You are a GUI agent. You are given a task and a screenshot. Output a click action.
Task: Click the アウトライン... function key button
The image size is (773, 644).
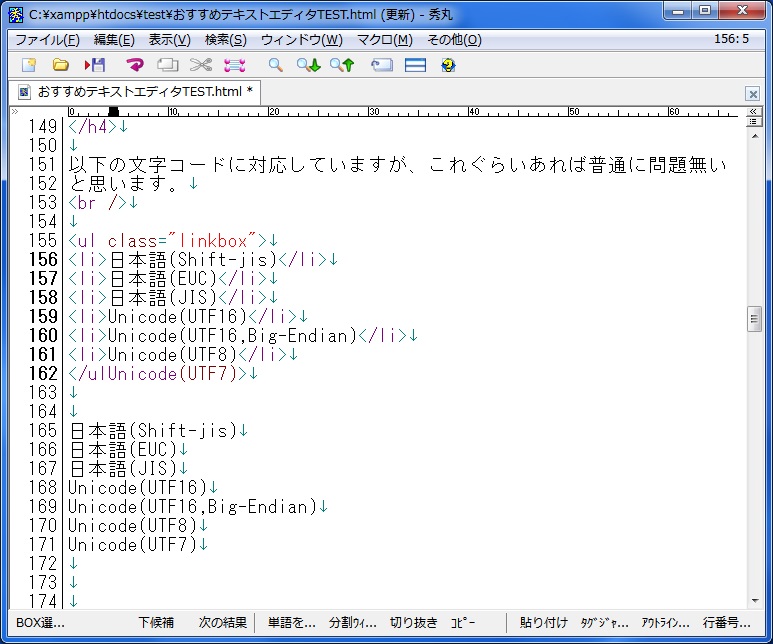[x=665, y=623]
